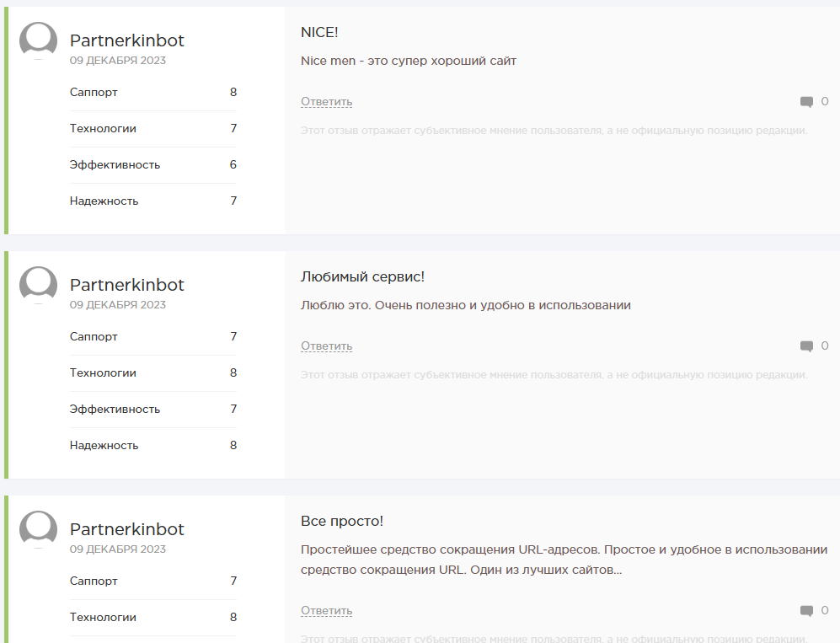Click date 09 ДЕКАБРЯ 2023 on Все просто! review
This screenshot has width=840, height=643.
coord(118,549)
